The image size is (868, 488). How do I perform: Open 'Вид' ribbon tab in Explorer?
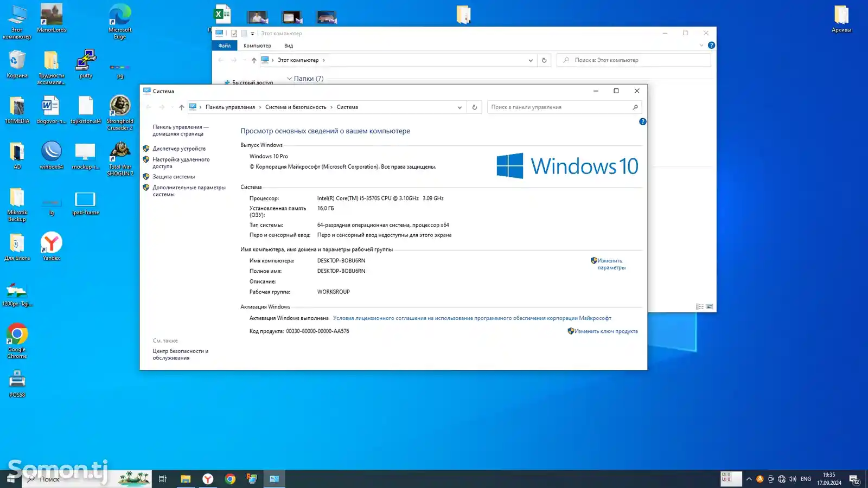[289, 46]
